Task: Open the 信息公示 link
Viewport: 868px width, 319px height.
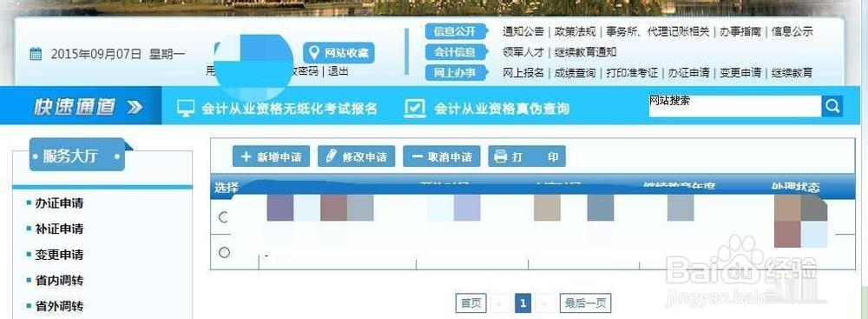Action: pyautogui.click(x=792, y=31)
